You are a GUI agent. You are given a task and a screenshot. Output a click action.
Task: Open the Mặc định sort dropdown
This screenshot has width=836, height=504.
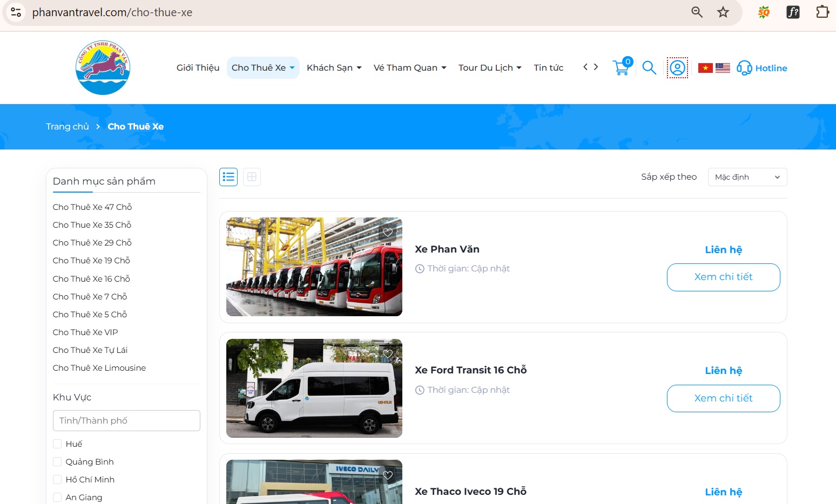[747, 176]
